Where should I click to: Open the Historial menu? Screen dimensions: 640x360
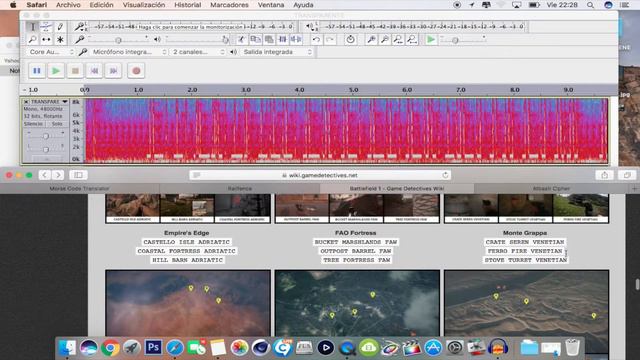(x=187, y=5)
